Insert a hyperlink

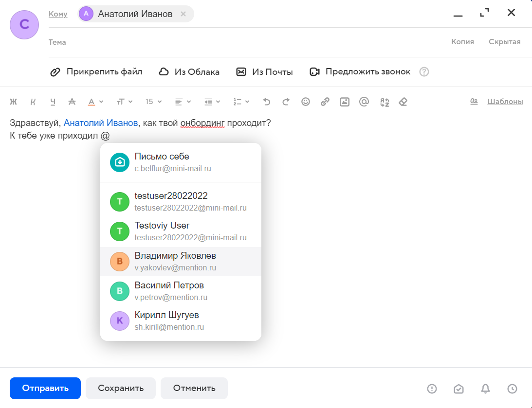tap(325, 102)
